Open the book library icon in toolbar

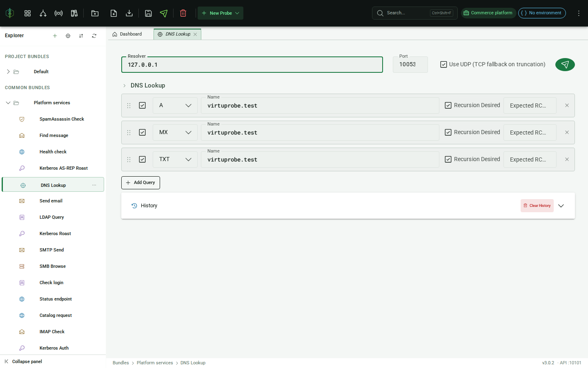[x=74, y=13]
